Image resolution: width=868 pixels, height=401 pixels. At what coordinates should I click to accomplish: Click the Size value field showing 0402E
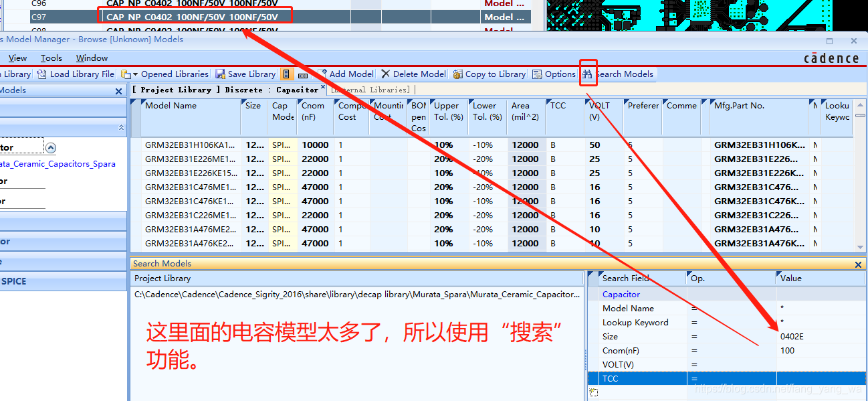coord(821,337)
